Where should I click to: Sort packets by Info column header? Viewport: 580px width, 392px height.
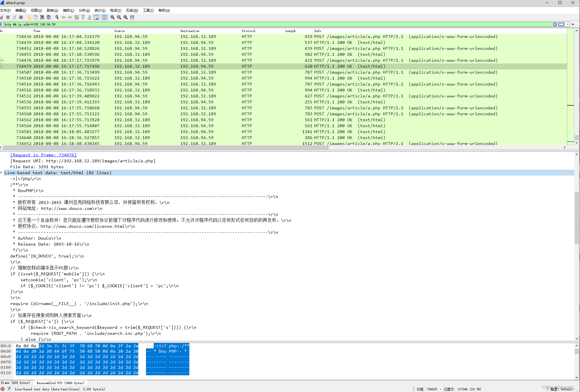[440, 31]
